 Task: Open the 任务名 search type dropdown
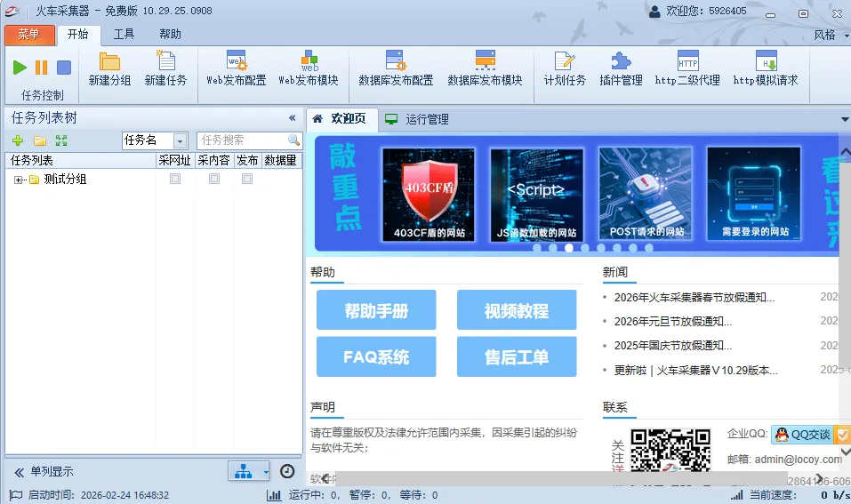point(180,140)
